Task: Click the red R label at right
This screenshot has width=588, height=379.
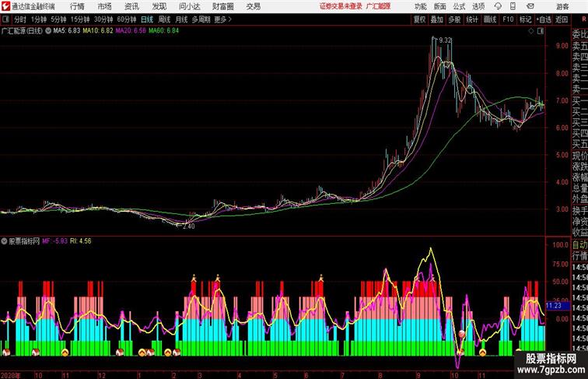Action: (584, 19)
